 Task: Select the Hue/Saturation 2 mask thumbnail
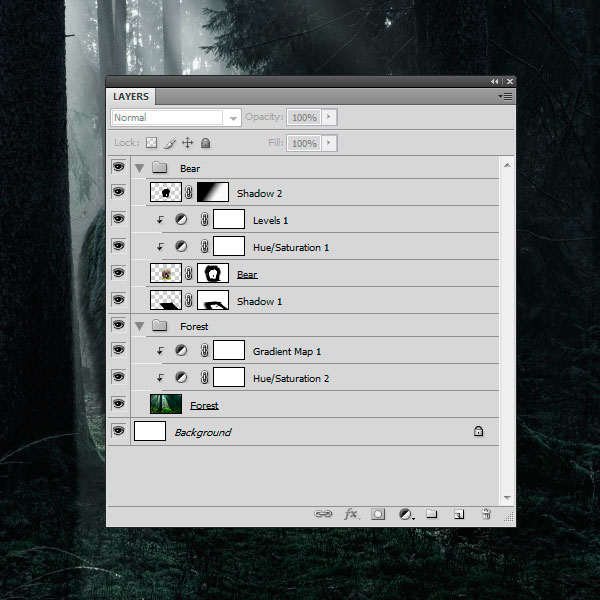point(229,377)
